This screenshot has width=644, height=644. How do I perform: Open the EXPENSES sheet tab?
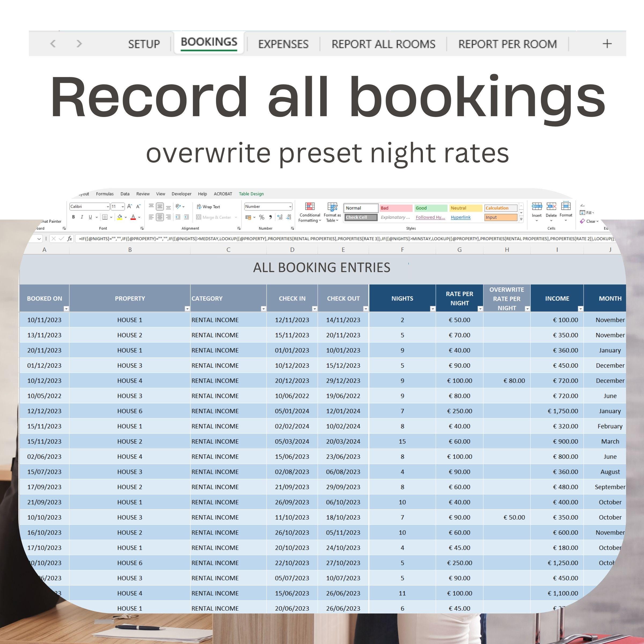pos(283,44)
